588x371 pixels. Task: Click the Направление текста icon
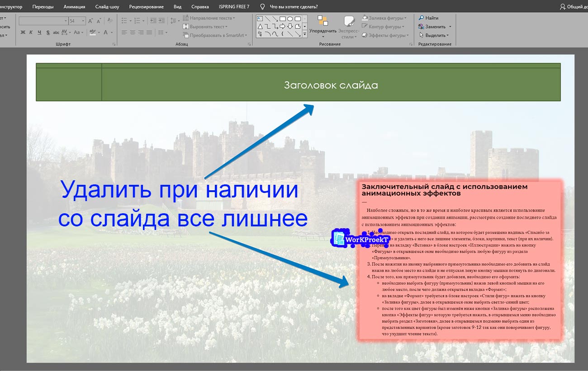tap(185, 17)
